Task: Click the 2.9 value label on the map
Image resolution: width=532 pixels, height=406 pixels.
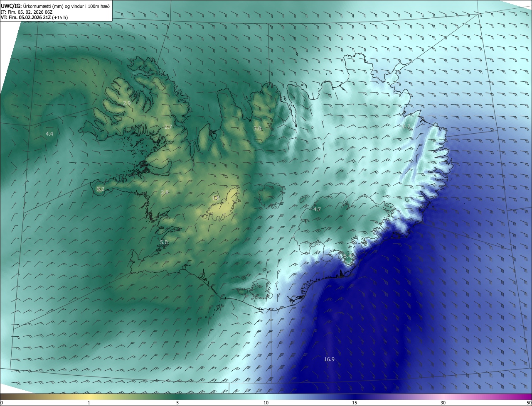Action: [127, 103]
